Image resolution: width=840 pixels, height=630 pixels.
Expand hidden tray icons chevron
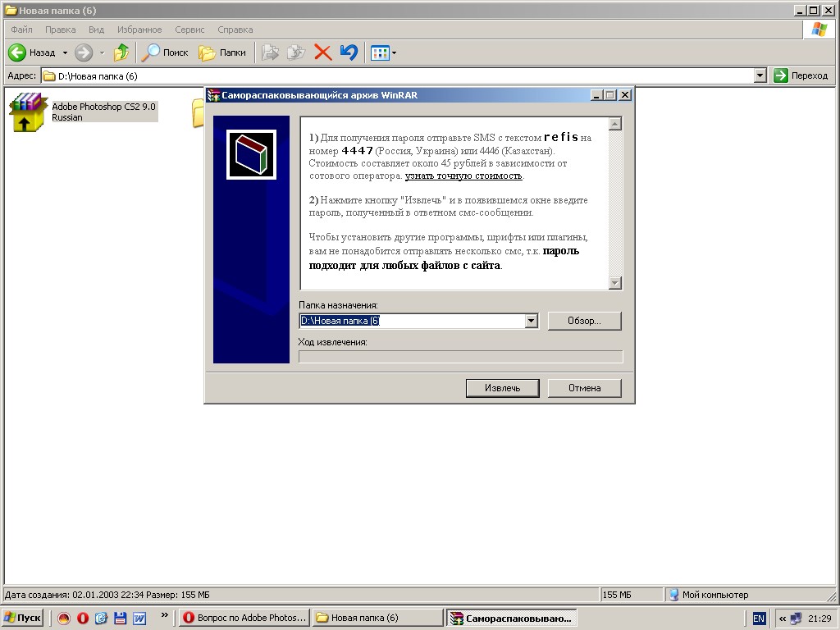(782, 619)
